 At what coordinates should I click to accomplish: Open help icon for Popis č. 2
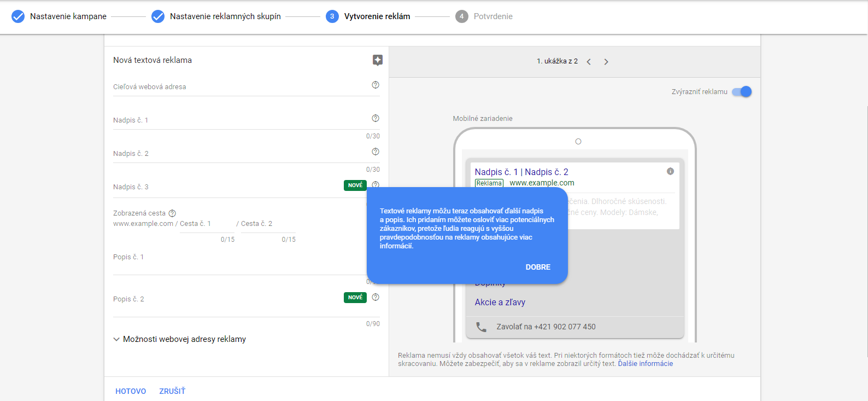376,297
